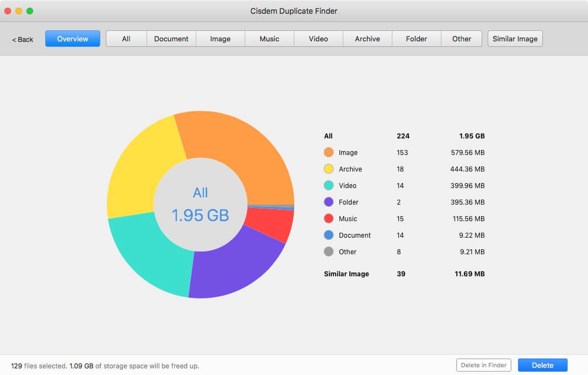The height and width of the screenshot is (375, 588).
Task: Switch to the Image tab
Action: 220,39
